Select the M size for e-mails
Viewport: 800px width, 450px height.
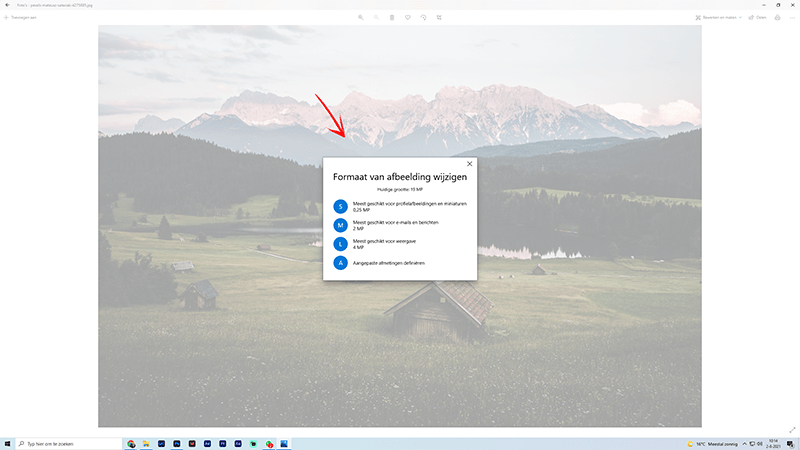pos(340,225)
